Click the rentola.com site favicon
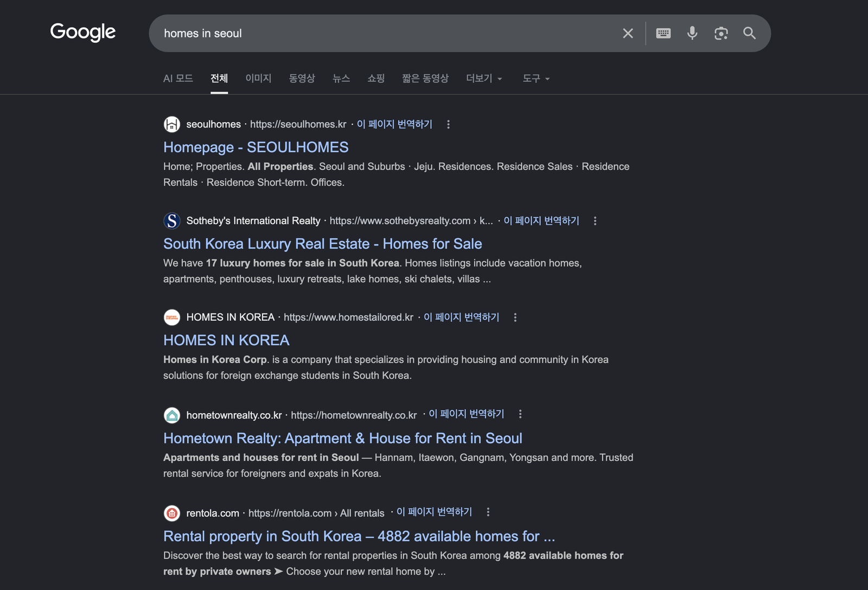The width and height of the screenshot is (868, 590). tap(172, 513)
